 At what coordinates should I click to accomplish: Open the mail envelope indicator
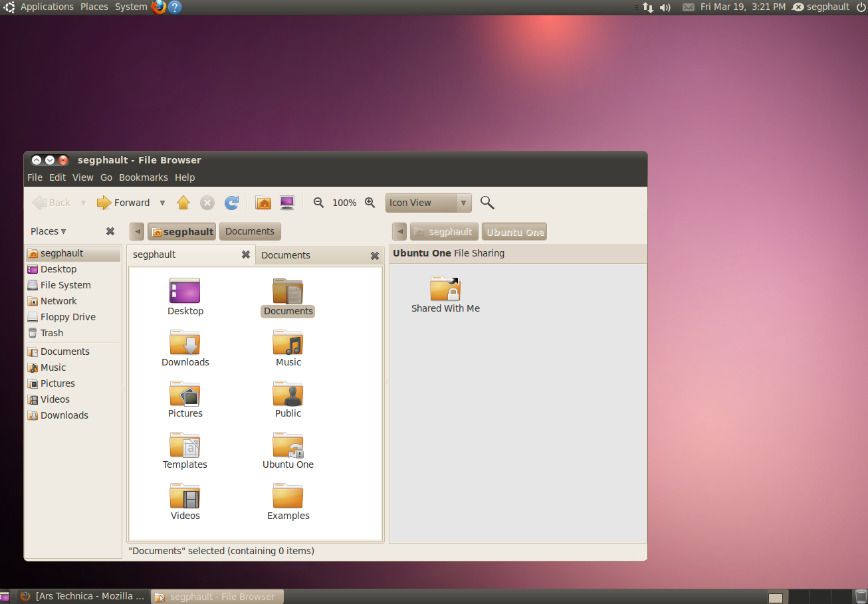(x=689, y=7)
